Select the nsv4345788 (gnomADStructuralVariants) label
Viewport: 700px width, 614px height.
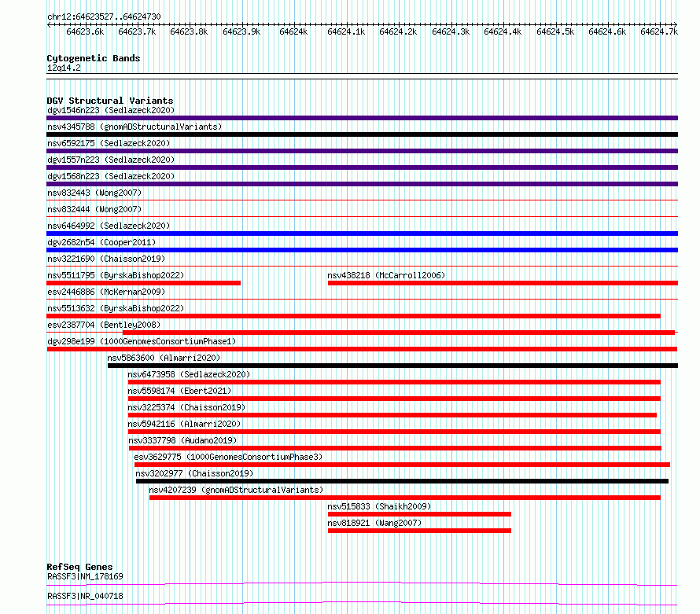134,127
